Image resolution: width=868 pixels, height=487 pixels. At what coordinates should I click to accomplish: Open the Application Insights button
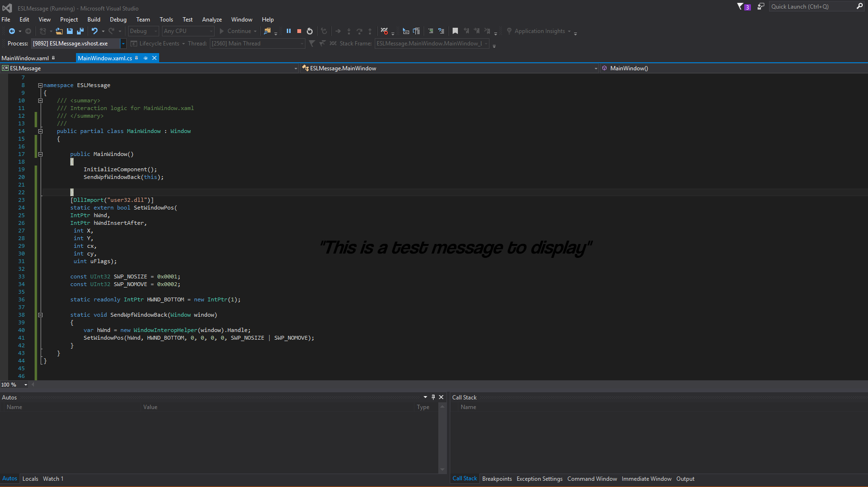[x=539, y=31]
